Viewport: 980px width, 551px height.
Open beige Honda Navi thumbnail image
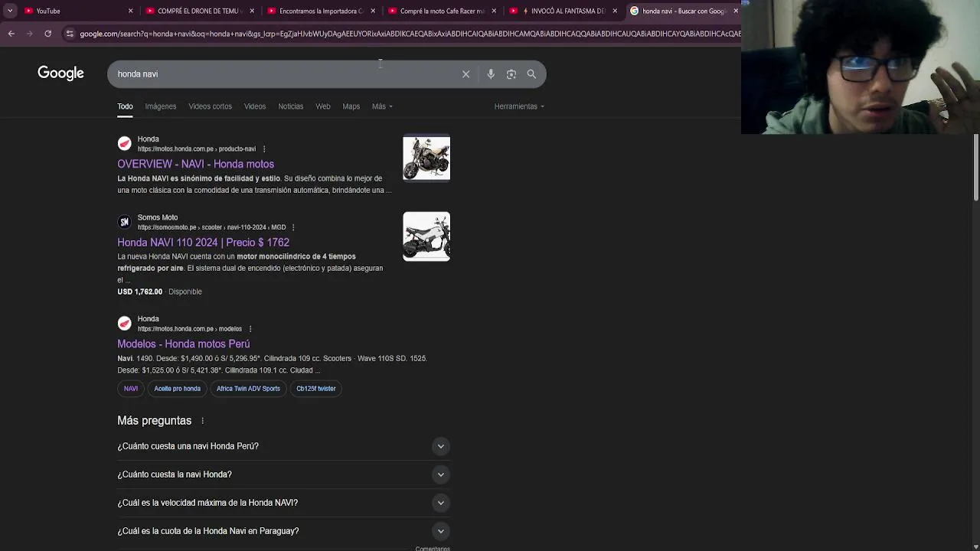click(426, 158)
